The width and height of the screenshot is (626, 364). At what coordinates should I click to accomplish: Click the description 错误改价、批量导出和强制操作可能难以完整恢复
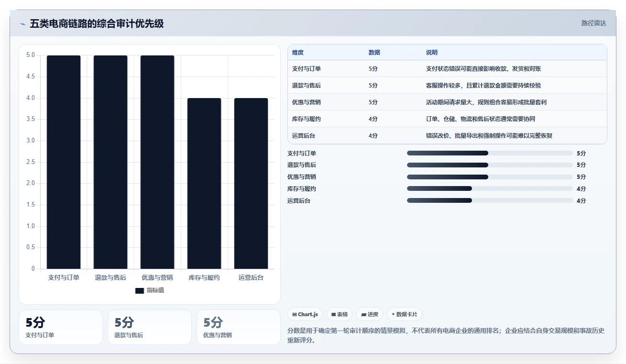(489, 136)
